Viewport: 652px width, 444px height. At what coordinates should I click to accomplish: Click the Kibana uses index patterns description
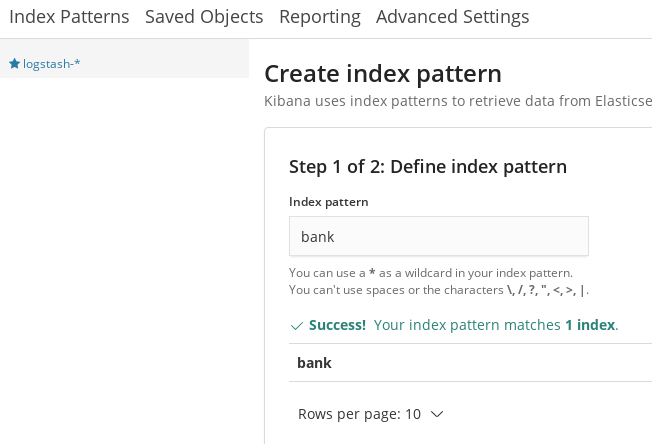click(458, 101)
